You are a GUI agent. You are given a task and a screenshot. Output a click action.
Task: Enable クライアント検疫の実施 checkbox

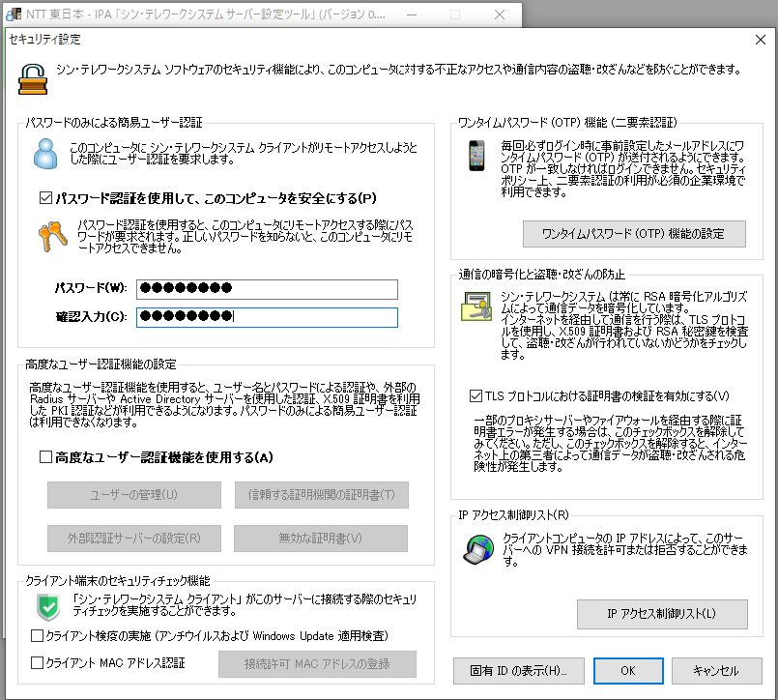click(x=38, y=635)
